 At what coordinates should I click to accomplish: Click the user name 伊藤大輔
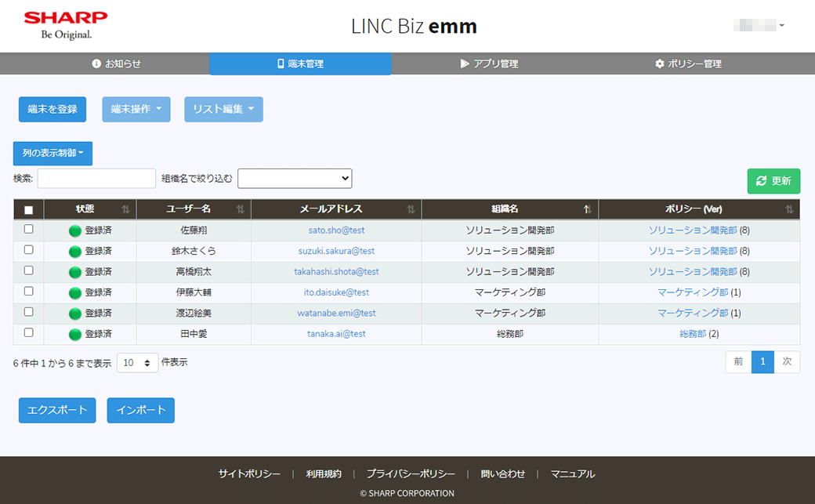coord(194,293)
